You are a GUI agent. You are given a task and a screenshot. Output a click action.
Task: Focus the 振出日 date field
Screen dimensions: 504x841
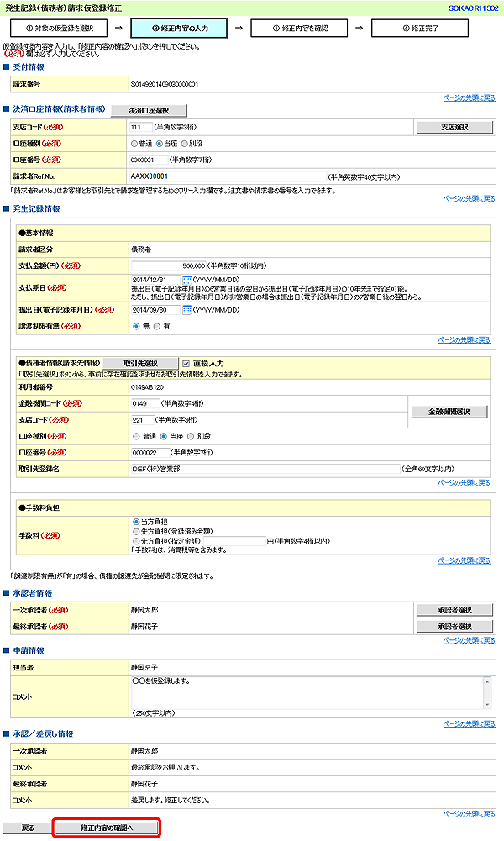156,310
